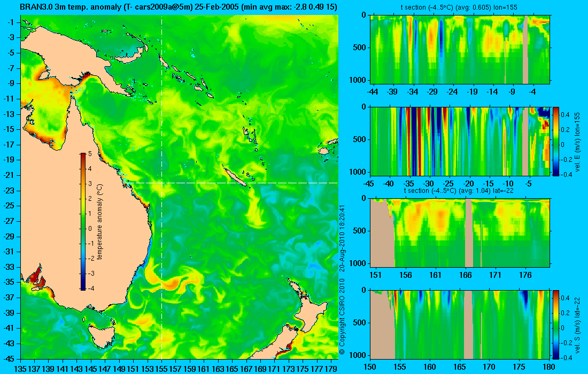588x374 pixels.
Task: Click the temperature anomaly colorbar on Australia
Action: coord(83,221)
